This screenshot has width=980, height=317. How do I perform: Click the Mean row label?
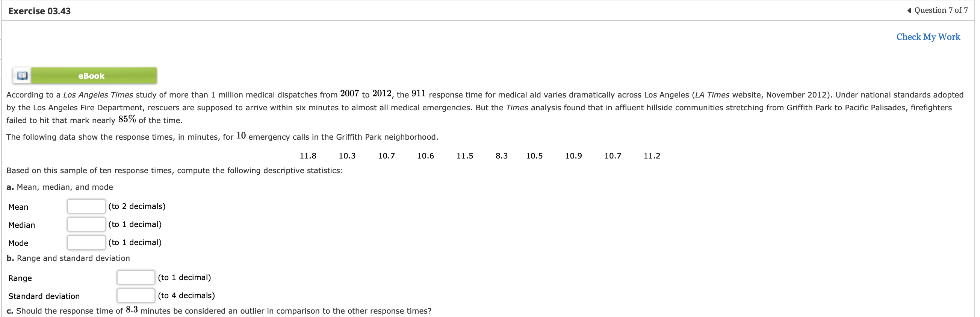click(x=18, y=207)
